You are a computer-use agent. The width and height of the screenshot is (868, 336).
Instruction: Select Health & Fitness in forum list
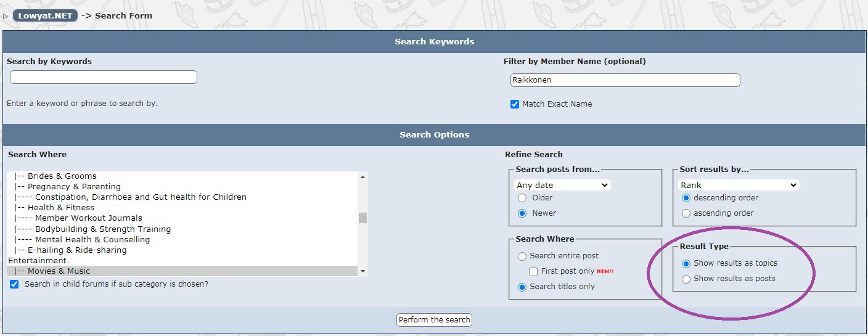61,208
